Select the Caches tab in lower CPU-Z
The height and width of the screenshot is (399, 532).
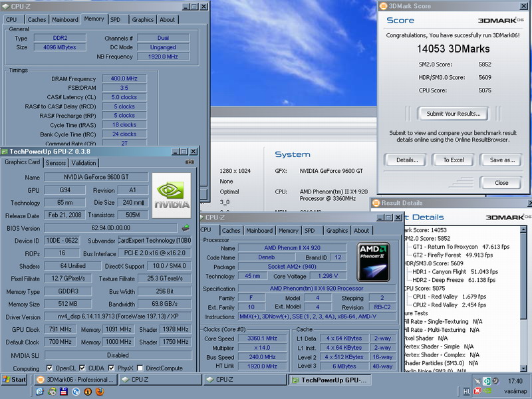pyautogui.click(x=231, y=231)
